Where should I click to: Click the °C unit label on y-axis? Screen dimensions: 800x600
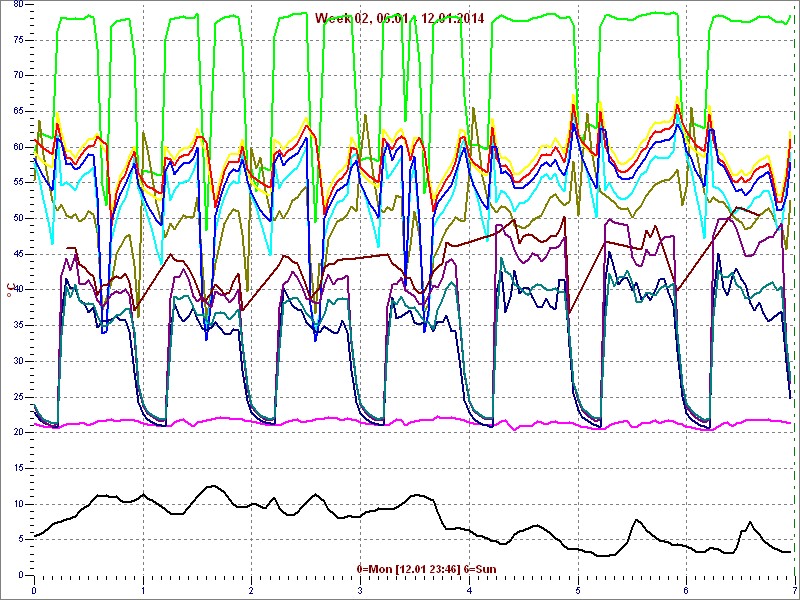[11, 289]
